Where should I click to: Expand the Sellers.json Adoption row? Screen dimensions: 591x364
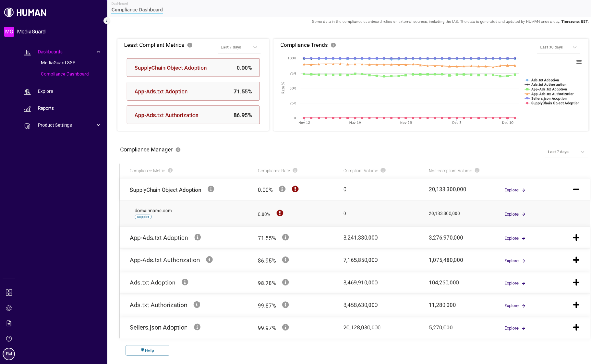coord(576,327)
